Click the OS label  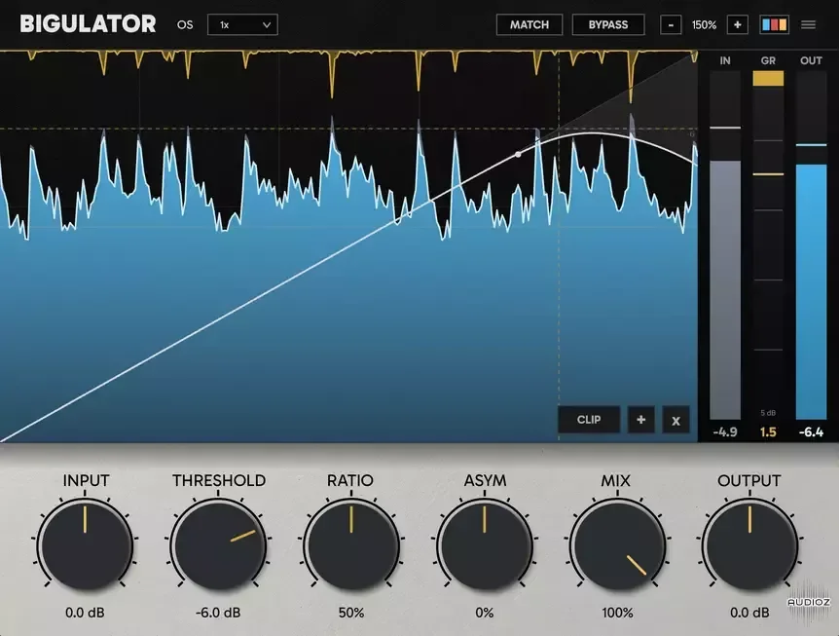(185, 25)
